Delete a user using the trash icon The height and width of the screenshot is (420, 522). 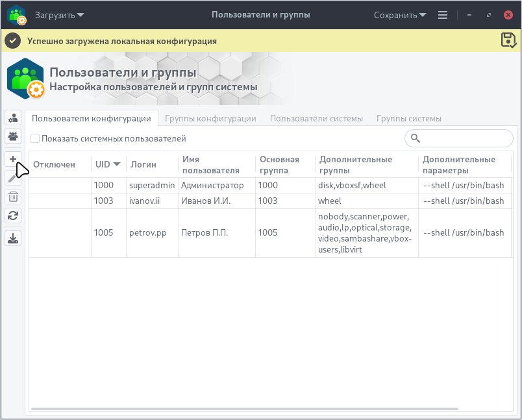(12, 196)
